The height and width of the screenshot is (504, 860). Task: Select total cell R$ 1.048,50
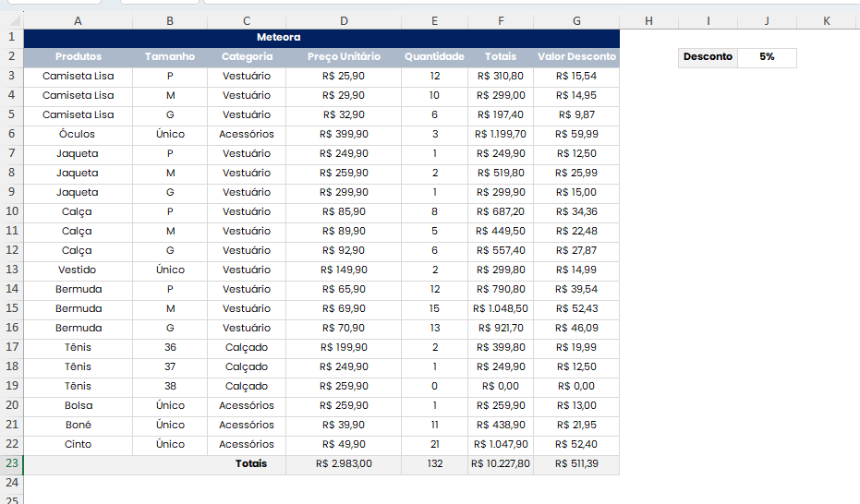click(x=501, y=308)
